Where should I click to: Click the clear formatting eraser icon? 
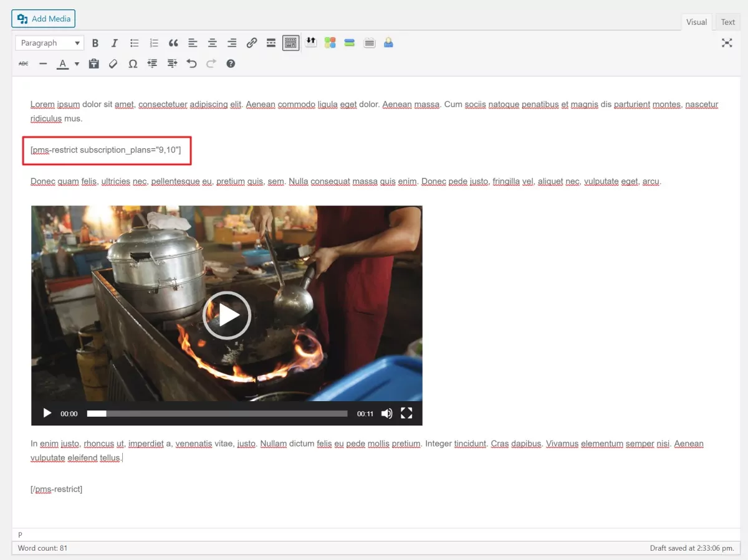113,64
